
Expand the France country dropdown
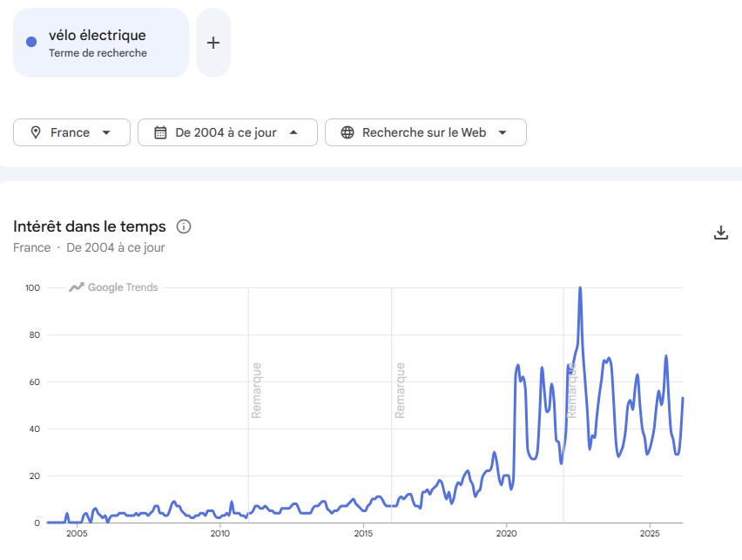[x=106, y=132]
